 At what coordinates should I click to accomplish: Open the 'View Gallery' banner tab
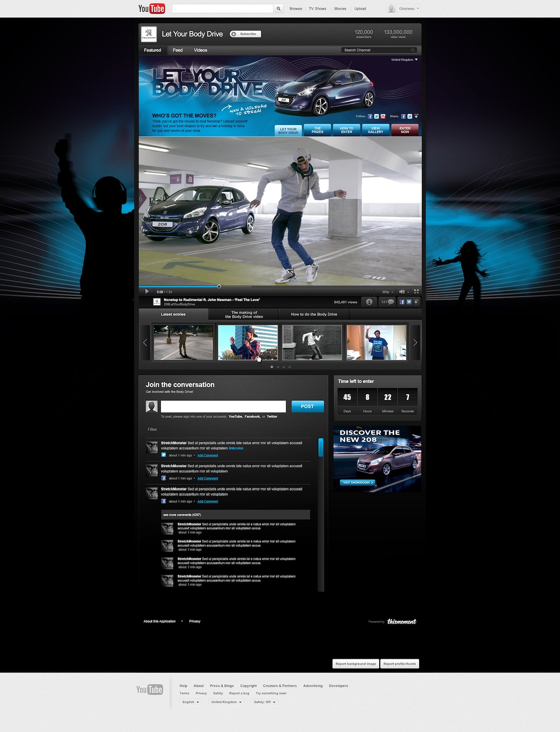click(x=375, y=130)
